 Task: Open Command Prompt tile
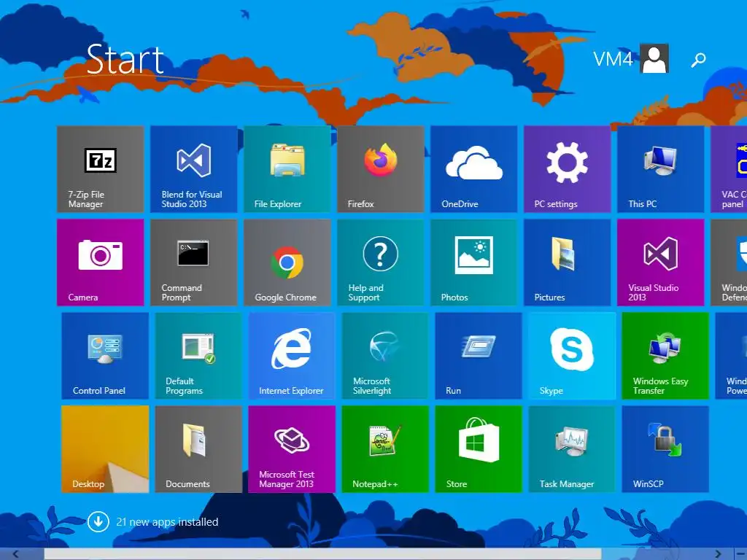(193, 262)
